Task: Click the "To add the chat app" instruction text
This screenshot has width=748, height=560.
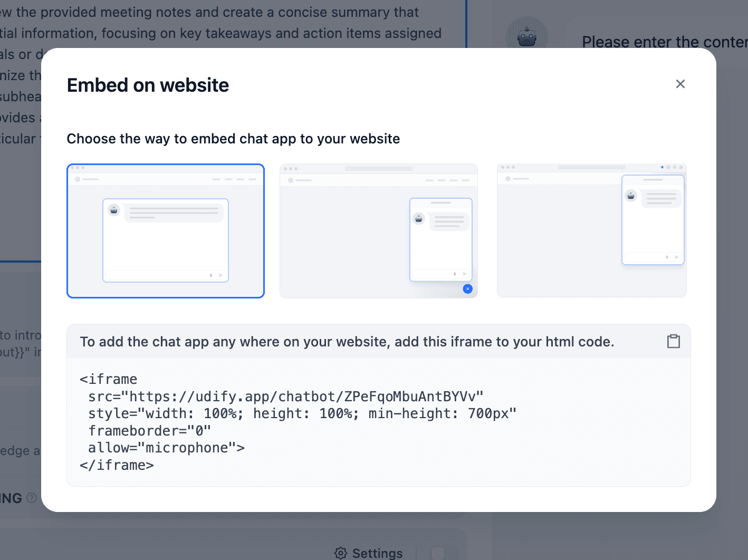Action: pyautogui.click(x=347, y=342)
